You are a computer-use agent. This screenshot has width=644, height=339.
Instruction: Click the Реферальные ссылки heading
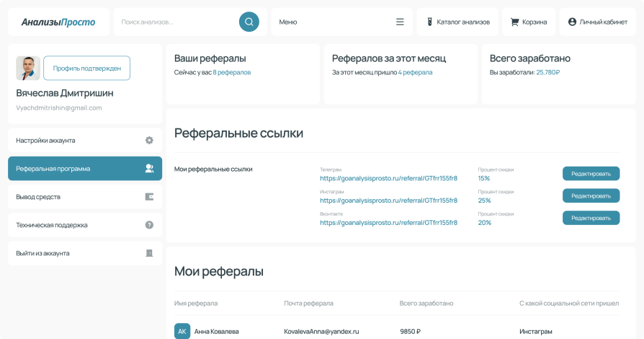click(238, 133)
